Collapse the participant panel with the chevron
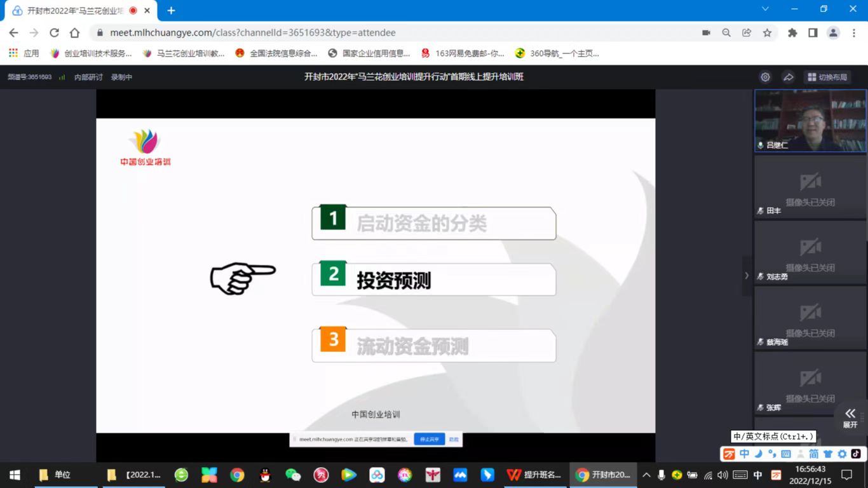 (x=747, y=276)
